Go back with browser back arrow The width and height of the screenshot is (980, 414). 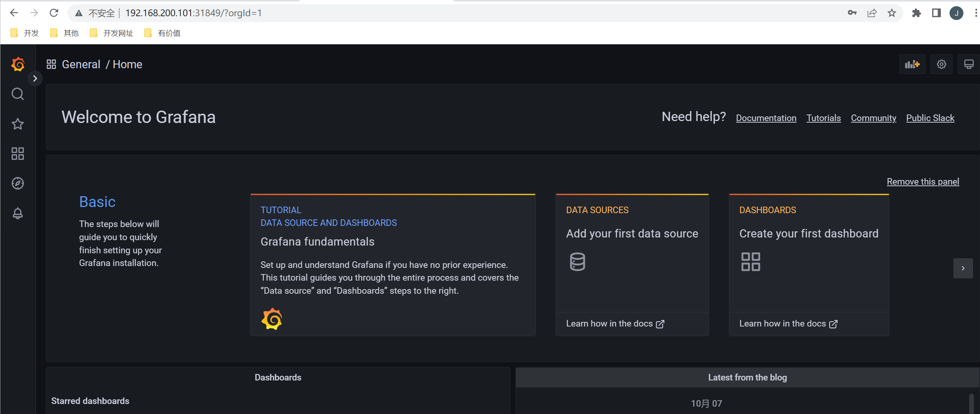14,13
